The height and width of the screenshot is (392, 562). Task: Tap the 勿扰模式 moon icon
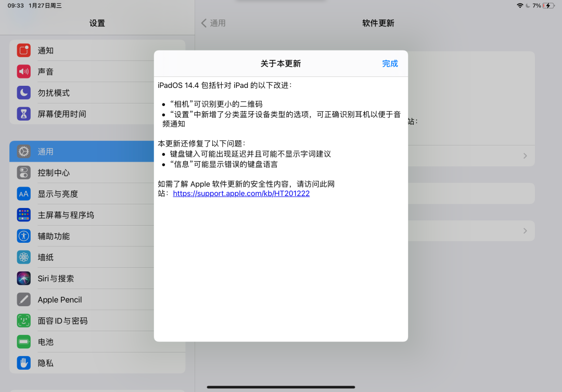tap(23, 93)
